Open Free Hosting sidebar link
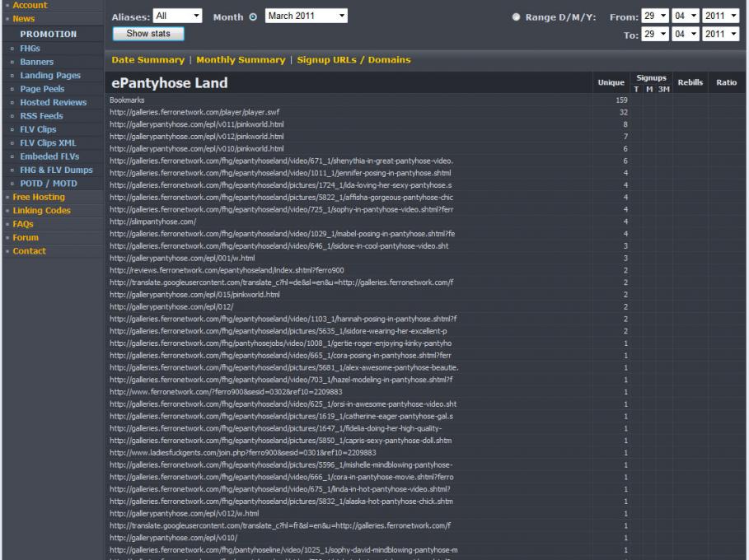Image resolution: width=749 pixels, height=560 pixels. [x=39, y=197]
